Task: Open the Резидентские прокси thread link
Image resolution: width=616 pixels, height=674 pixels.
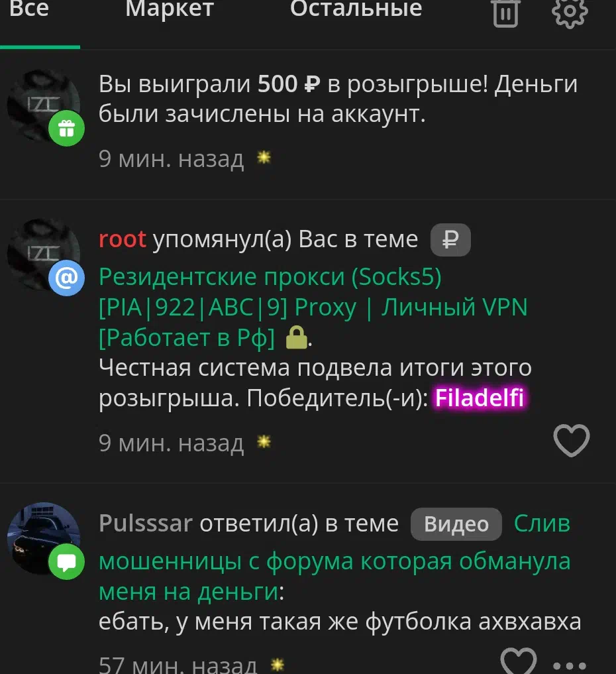Action: (x=313, y=307)
